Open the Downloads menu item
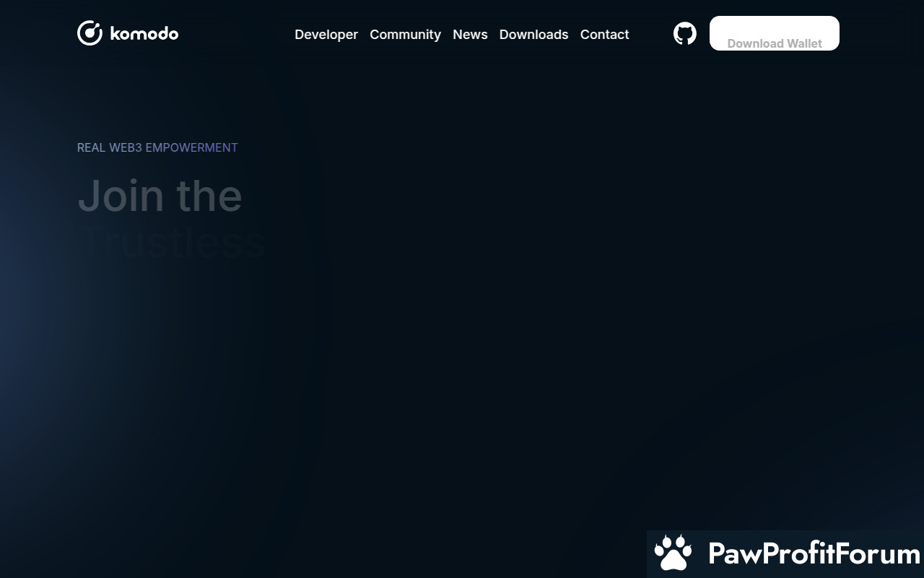Screen dimensions: 924x578 pos(533,35)
